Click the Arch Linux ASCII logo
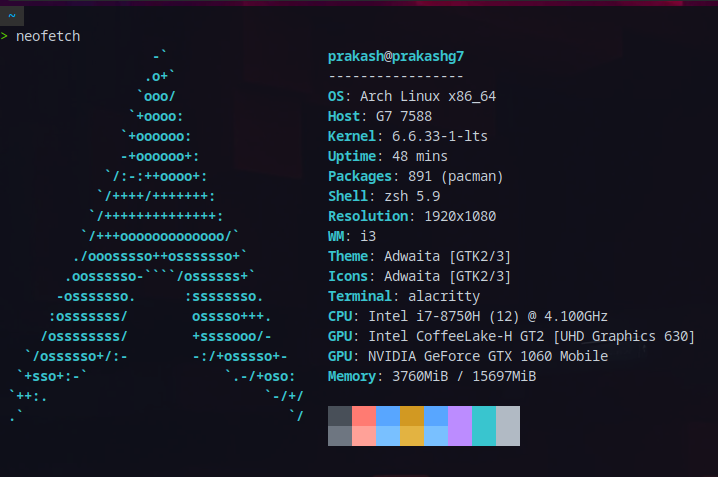 pos(156,236)
